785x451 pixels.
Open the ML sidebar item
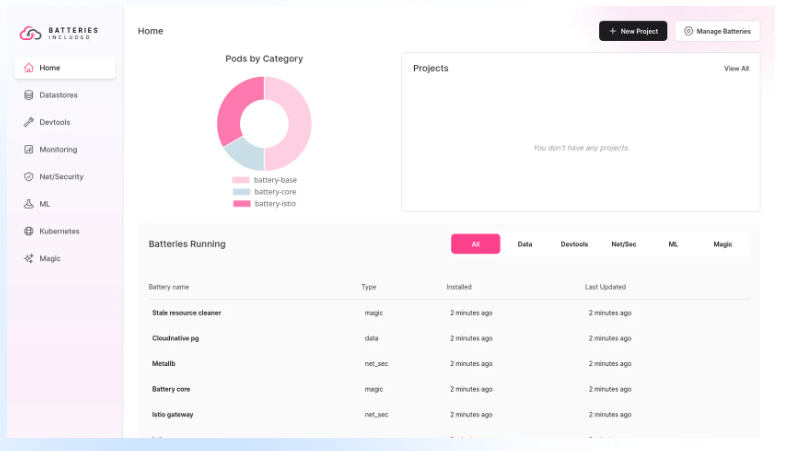(65, 204)
